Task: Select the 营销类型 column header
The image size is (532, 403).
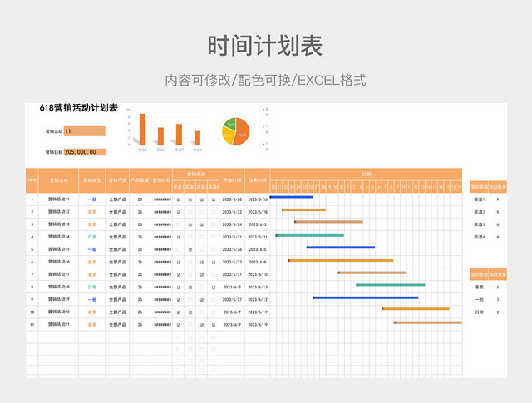Action: [x=92, y=180]
